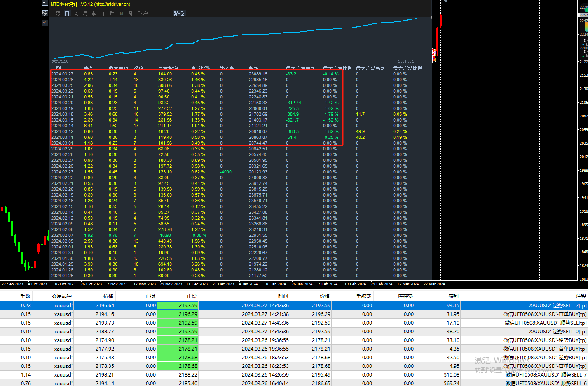Click the small left arrow on panel edge
The image size is (588, 386).
(x=431, y=17)
